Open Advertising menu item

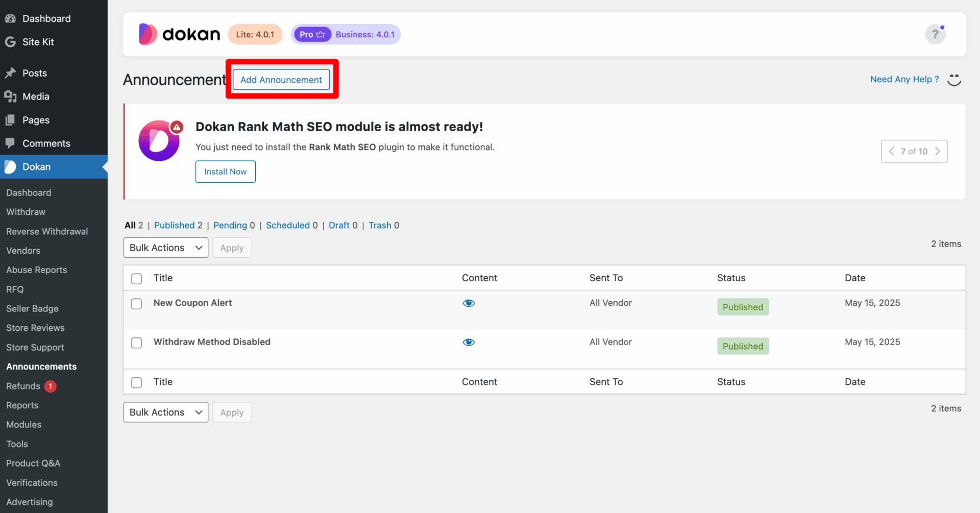point(30,502)
